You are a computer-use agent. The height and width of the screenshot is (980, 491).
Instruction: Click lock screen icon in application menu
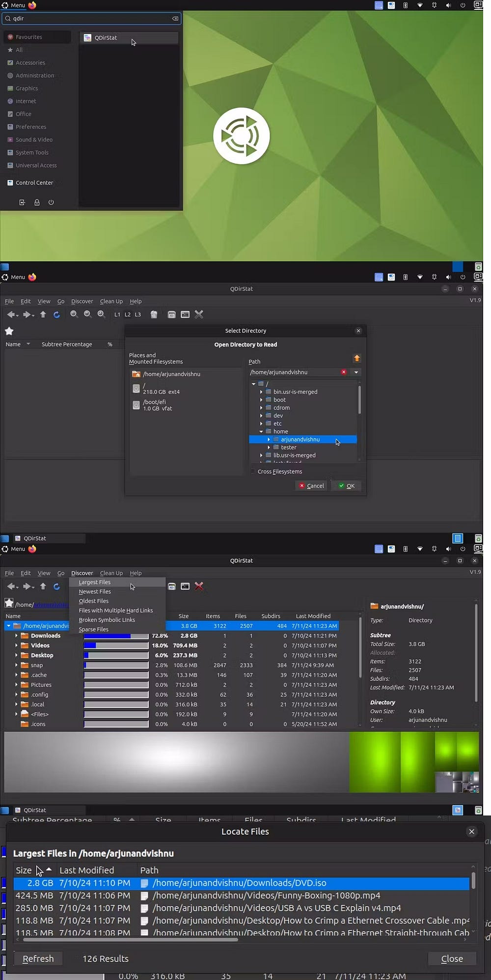(37, 202)
